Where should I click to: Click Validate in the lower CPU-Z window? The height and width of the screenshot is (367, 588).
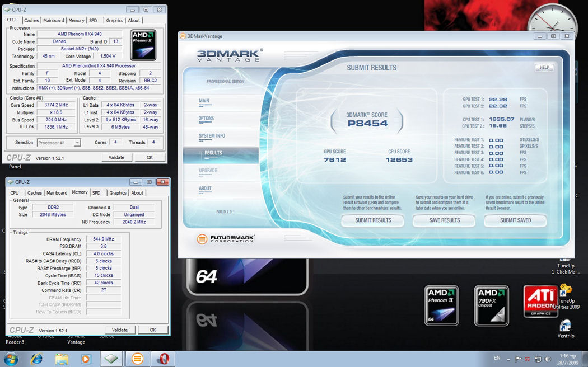pyautogui.click(x=120, y=330)
